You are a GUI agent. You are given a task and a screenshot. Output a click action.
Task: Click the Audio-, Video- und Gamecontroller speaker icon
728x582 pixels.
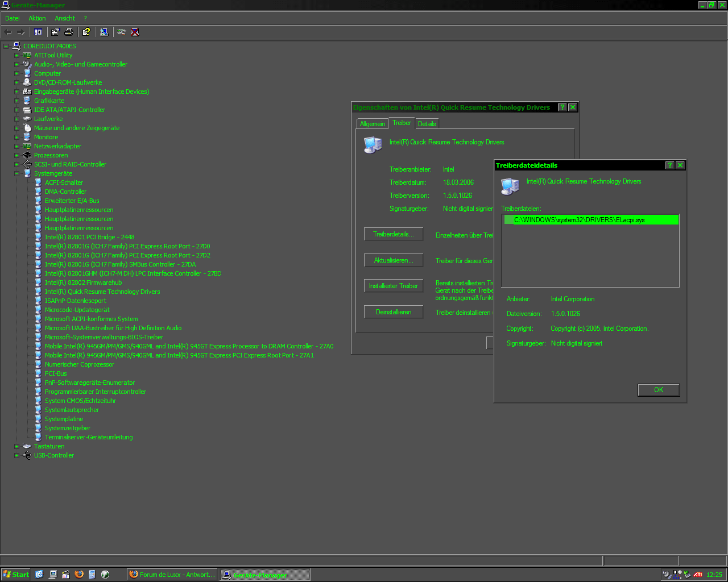point(27,64)
